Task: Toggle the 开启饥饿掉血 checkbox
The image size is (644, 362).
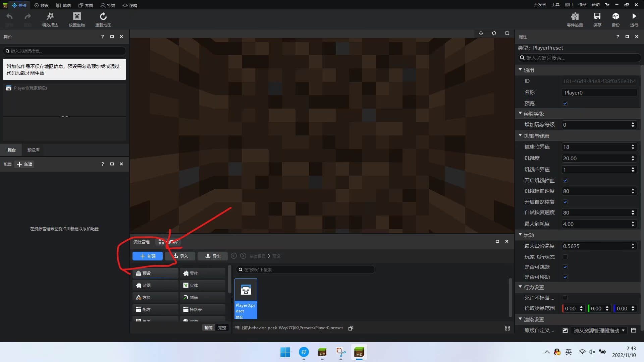Action: 565,180
